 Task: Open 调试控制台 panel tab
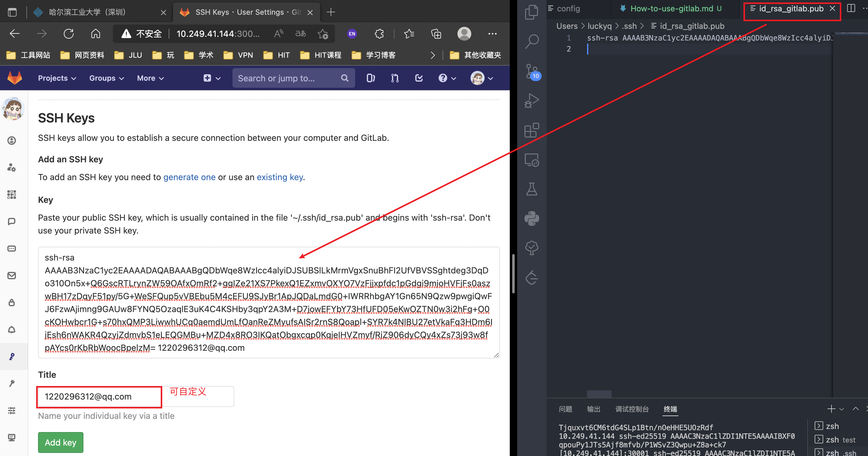[632, 409]
